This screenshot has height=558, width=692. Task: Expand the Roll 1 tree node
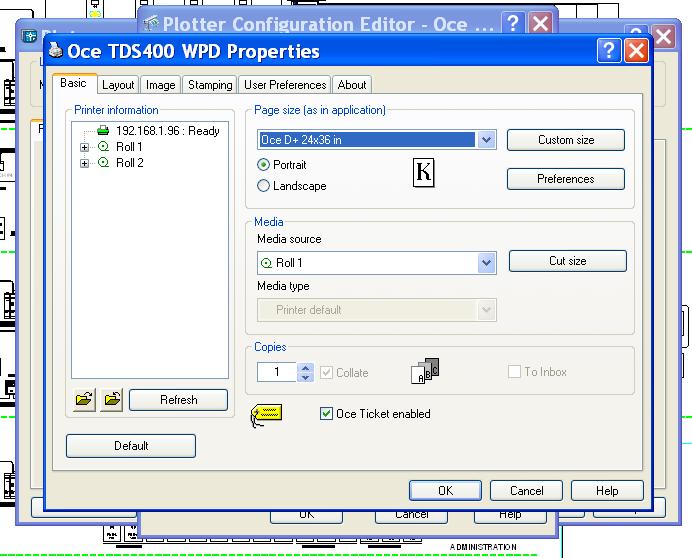coord(85,147)
